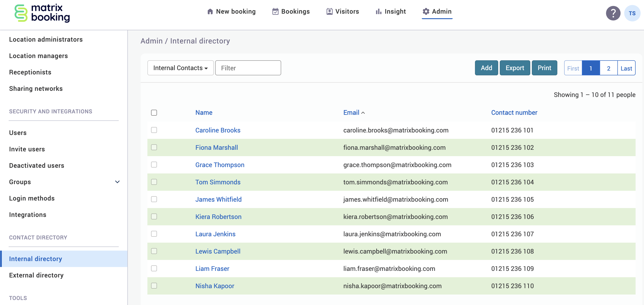
Task: Click the Admin gear icon
Action: [426, 12]
